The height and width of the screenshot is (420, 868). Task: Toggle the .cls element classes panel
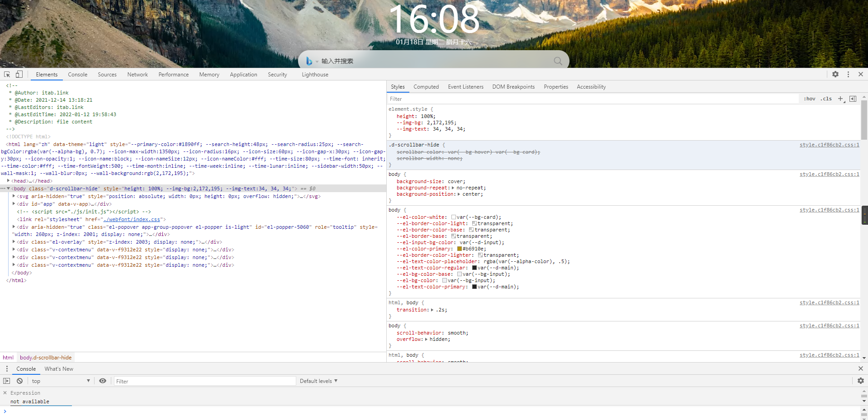point(826,99)
